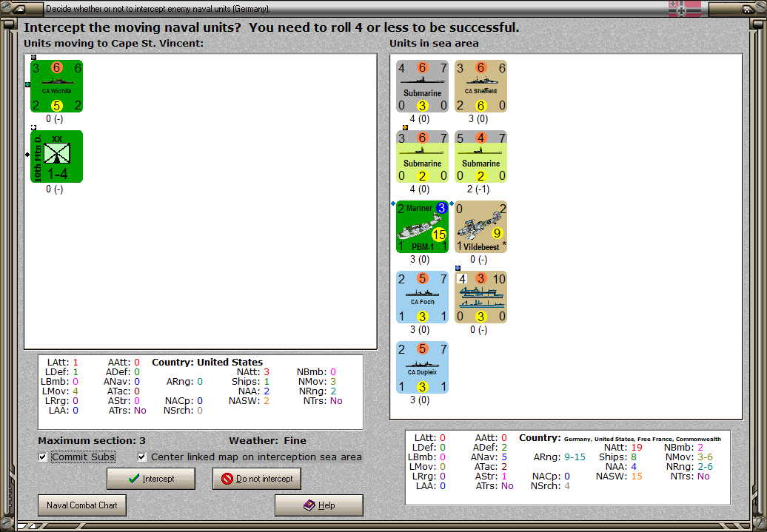Open the Naval Combat Chart
This screenshot has height=532, width=767.
click(x=82, y=505)
